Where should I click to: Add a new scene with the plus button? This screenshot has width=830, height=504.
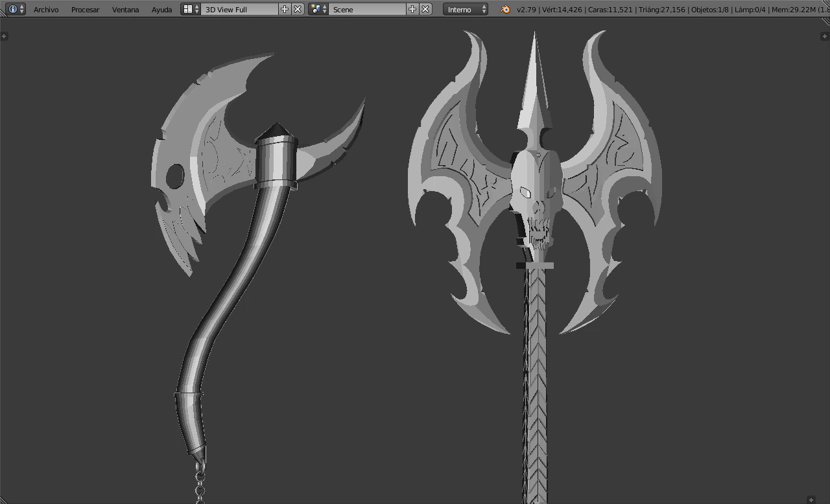[411, 9]
